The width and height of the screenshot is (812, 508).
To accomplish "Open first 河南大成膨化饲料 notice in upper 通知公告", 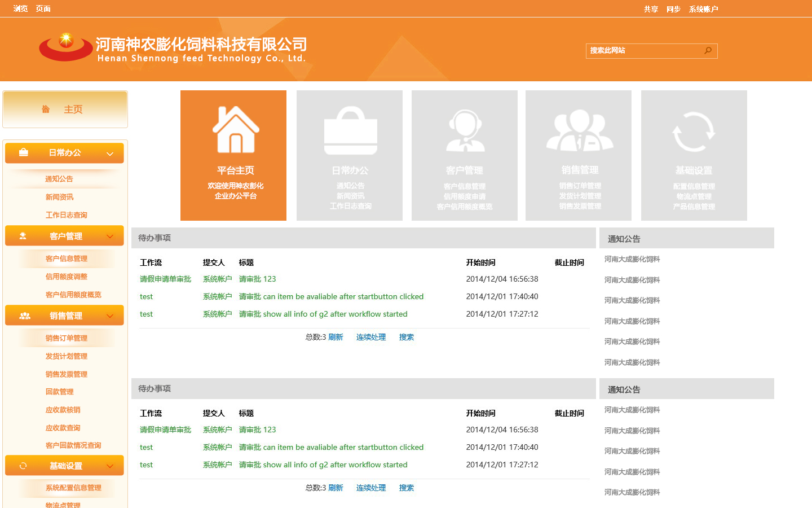I will pos(632,259).
